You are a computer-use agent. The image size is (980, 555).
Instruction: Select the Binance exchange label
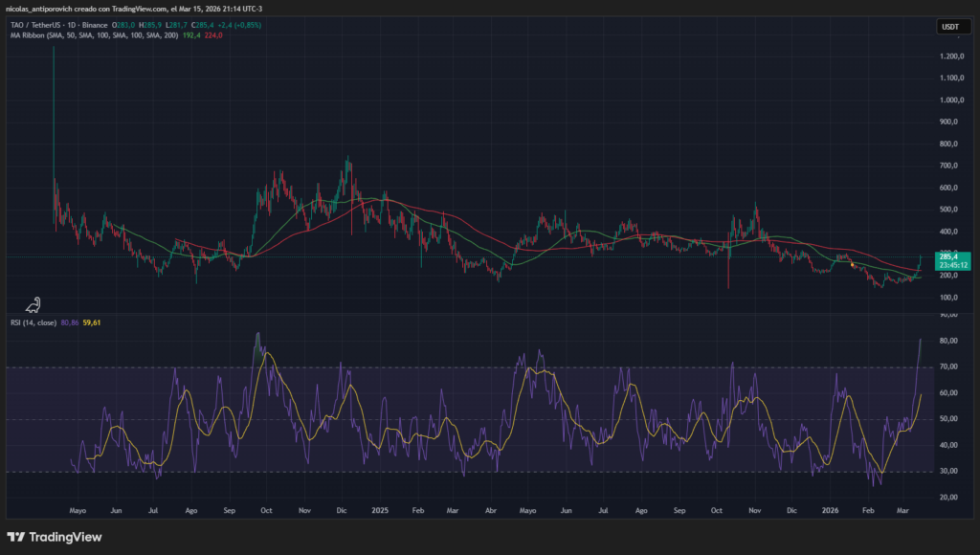tap(96, 26)
